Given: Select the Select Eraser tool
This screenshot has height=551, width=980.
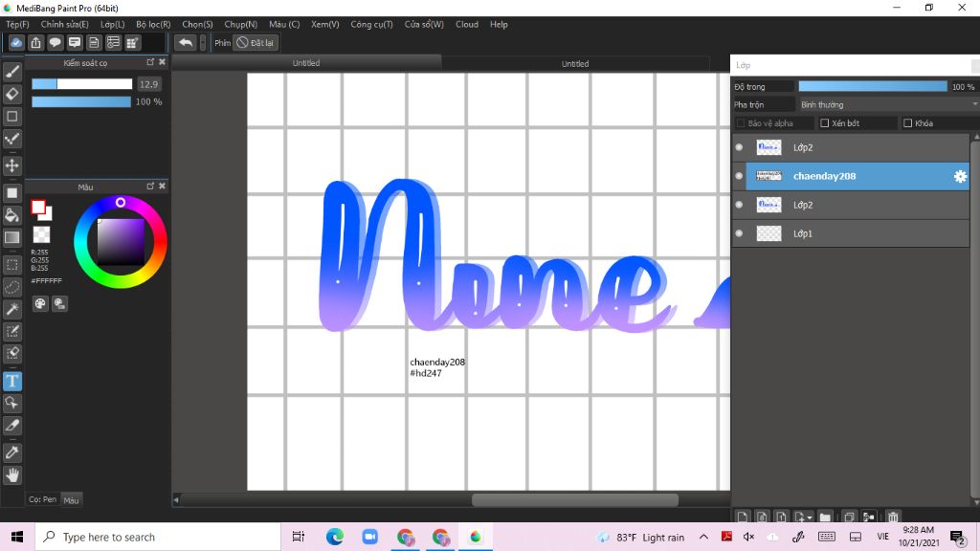Looking at the screenshot, I should click(x=12, y=353).
